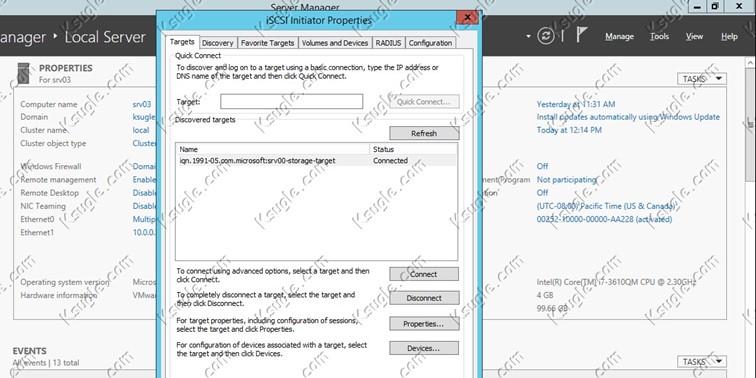756x378 pixels.
Task: Open the Favorite Targets tab
Action: tap(268, 43)
